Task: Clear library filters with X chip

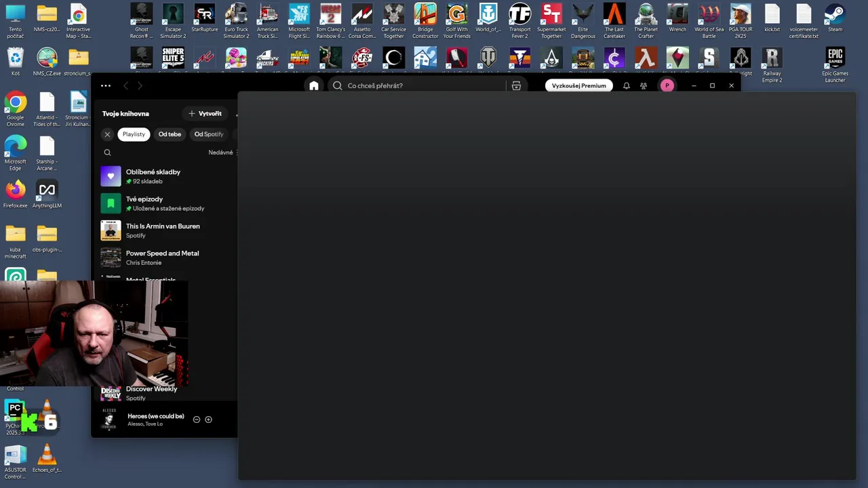Action: (x=107, y=134)
